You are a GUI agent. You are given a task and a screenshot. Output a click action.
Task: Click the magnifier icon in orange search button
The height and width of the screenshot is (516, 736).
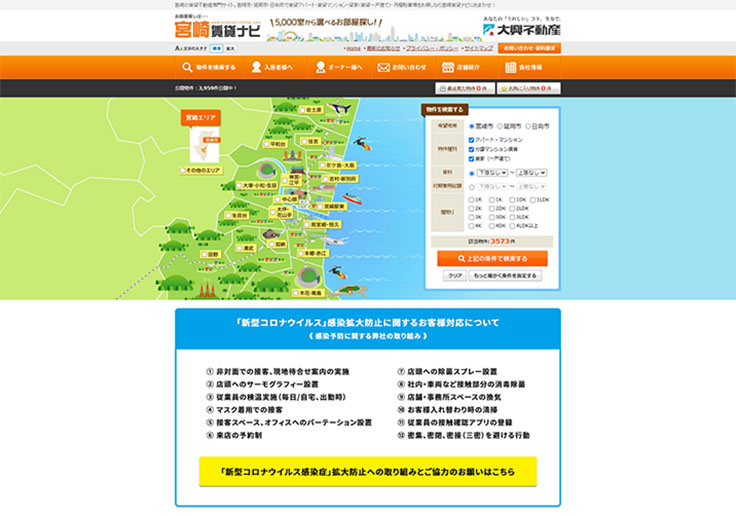pyautogui.click(x=461, y=258)
